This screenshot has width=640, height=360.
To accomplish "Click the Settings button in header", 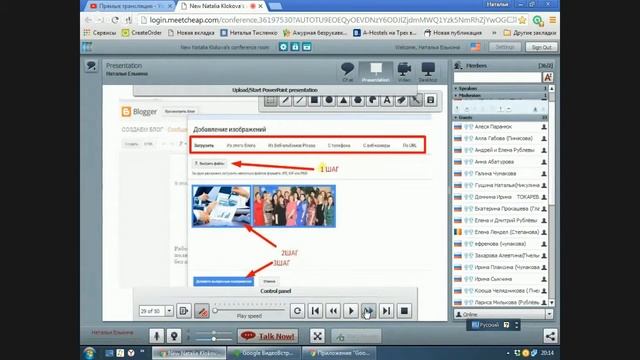I will (x=505, y=47).
